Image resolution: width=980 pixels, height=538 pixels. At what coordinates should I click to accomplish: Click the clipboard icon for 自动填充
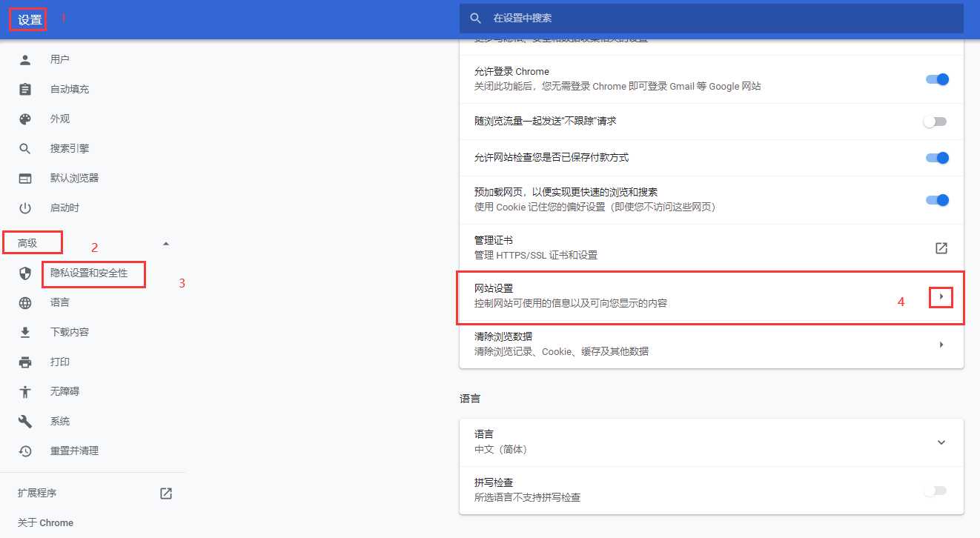pos(25,89)
